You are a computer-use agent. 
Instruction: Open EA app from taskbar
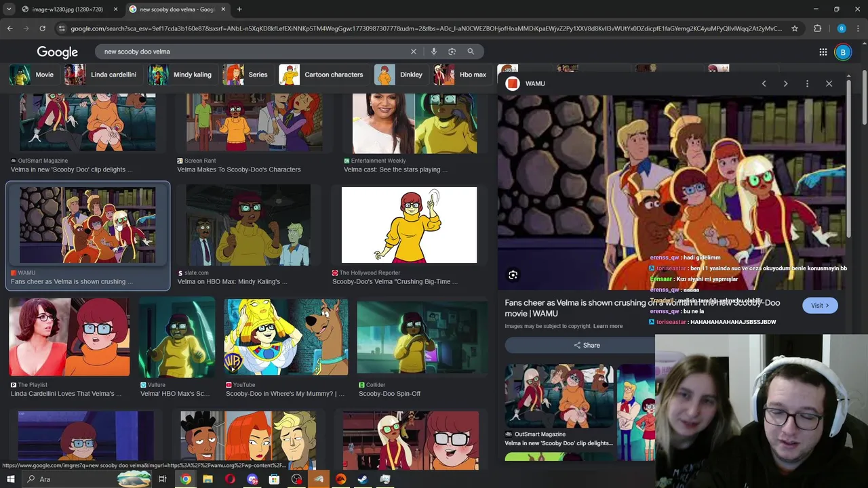point(340,479)
